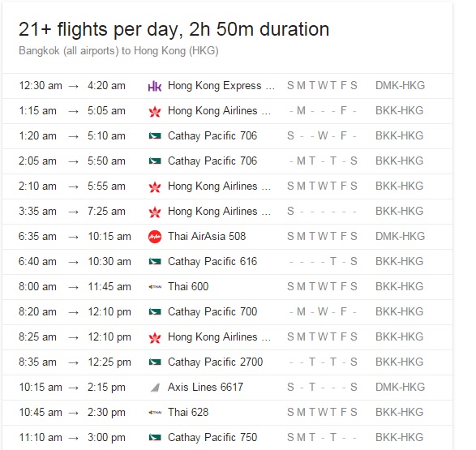Click the DMK-HKG route for Axis Lines
Viewport: 476px width, 450px height.
[400, 388]
